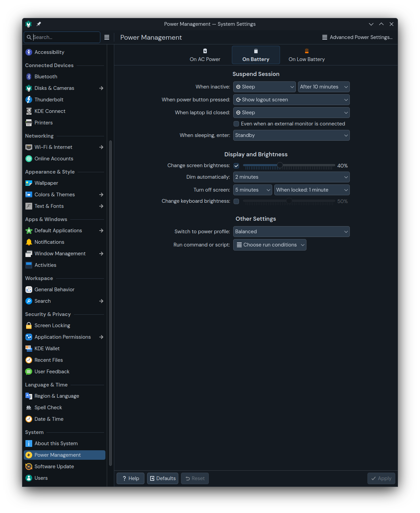Open the Dim automatically dropdown
This screenshot has width=420, height=513.
pyautogui.click(x=291, y=177)
